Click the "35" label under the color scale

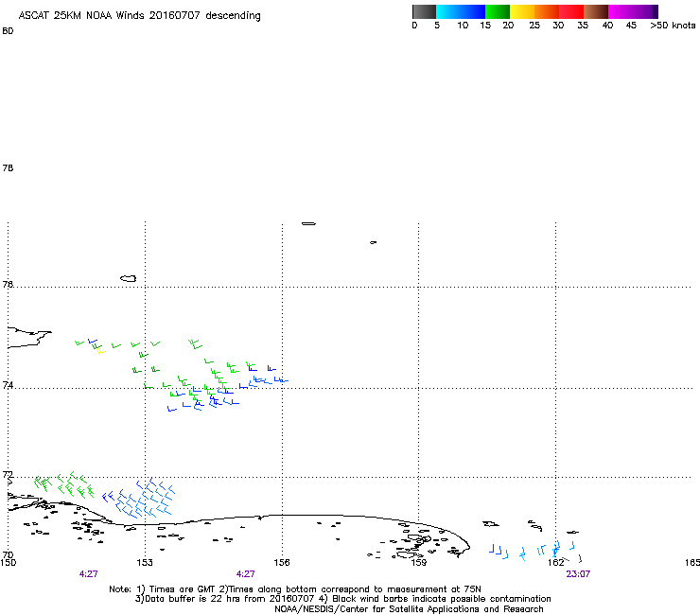(583, 26)
